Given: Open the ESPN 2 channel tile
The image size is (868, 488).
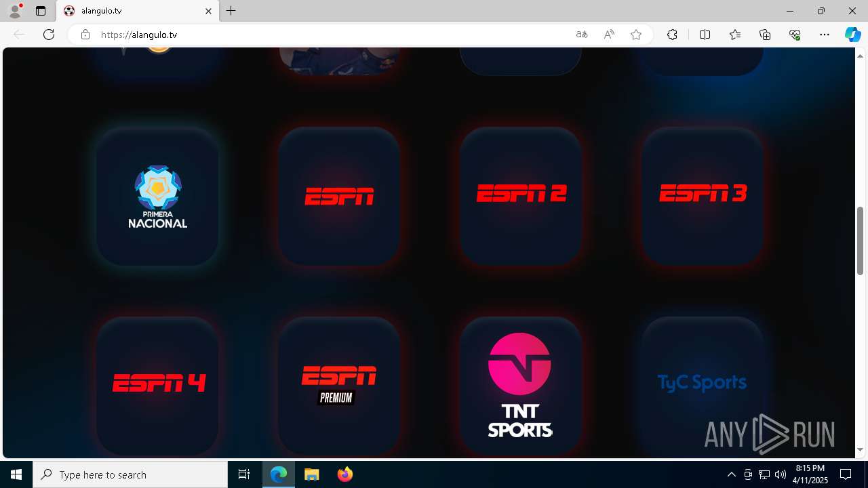Looking at the screenshot, I should [521, 196].
